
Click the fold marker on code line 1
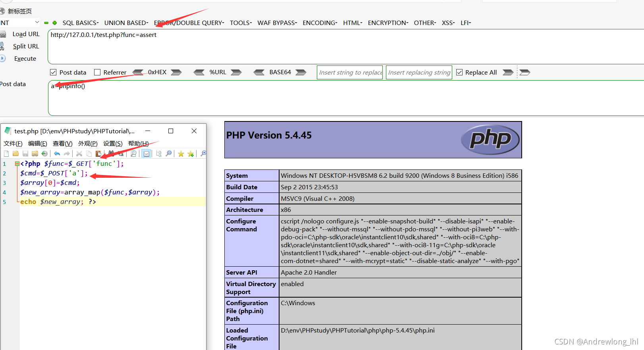[17, 163]
